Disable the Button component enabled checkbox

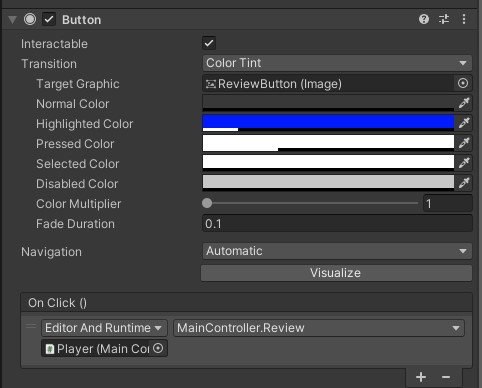coord(49,19)
